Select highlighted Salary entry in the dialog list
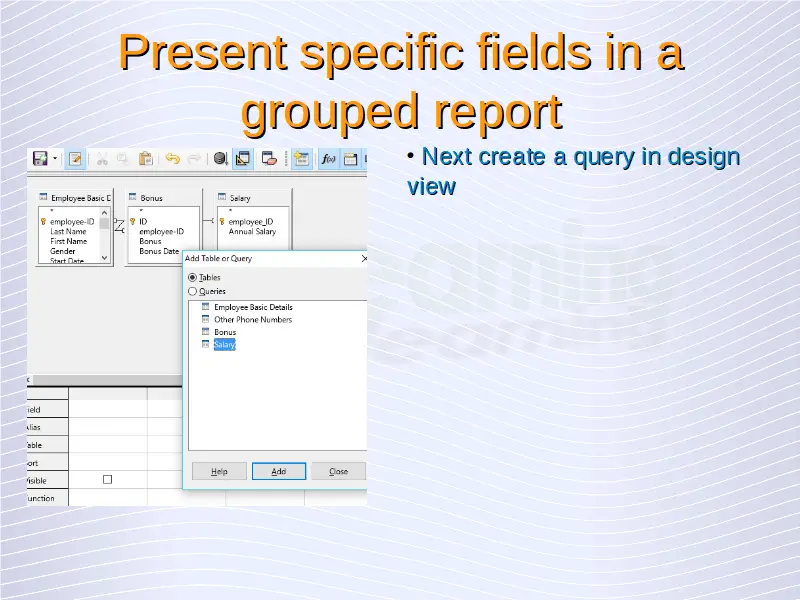The width and height of the screenshot is (800, 600). pos(224,345)
